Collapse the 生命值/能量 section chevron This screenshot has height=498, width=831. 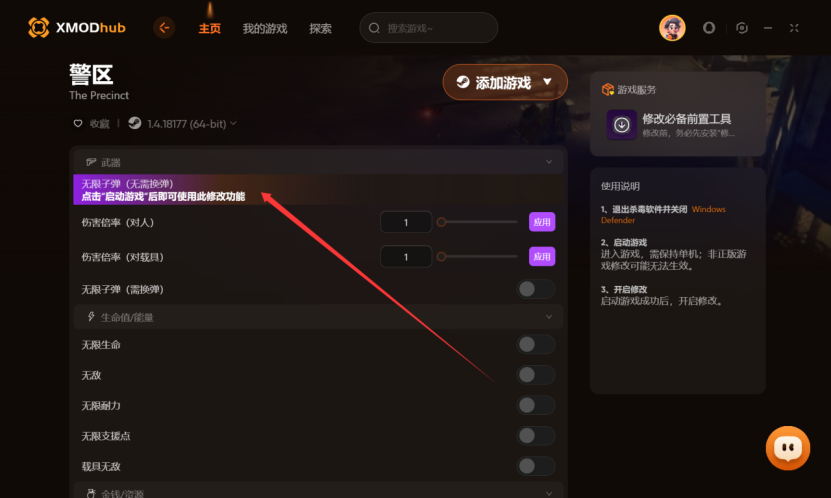(549, 317)
